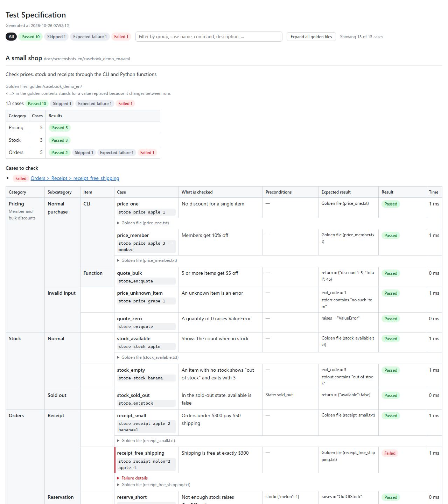Screen dimensions: 448x504
Task: Click the "price_member" case name
Action: tap(133, 236)
